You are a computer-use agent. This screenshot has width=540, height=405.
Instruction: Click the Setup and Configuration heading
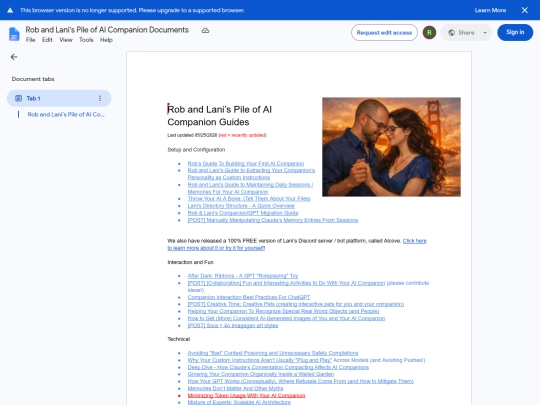[x=196, y=150]
